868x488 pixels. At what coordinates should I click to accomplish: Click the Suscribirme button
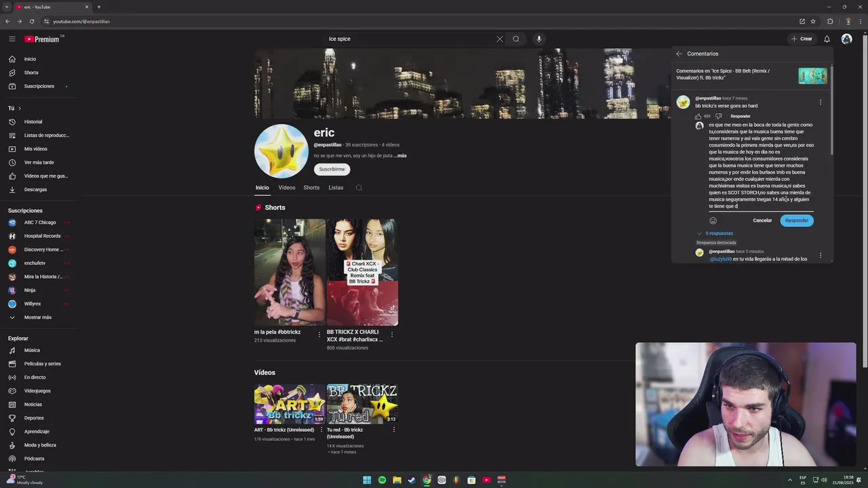[x=332, y=169]
